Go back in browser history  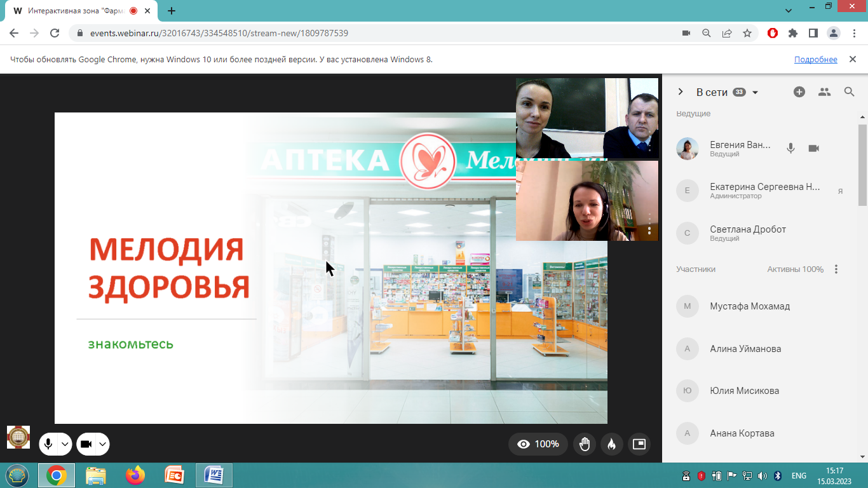point(14,33)
